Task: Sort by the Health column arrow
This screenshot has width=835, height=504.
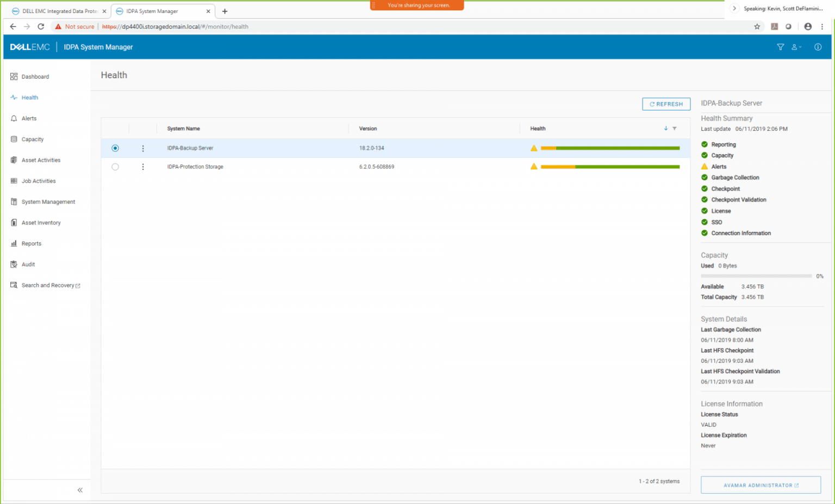Action: pyautogui.click(x=666, y=129)
